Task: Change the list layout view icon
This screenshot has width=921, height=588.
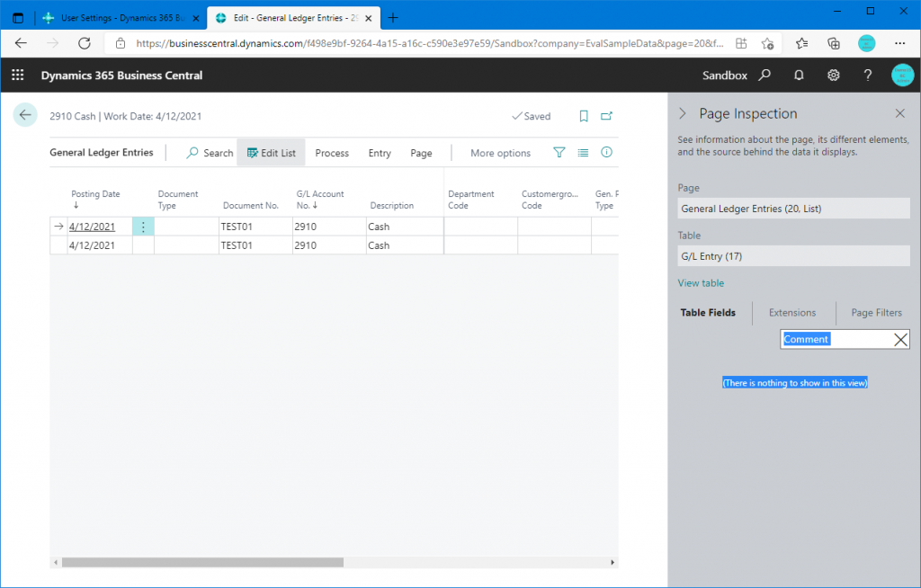Action: [583, 153]
